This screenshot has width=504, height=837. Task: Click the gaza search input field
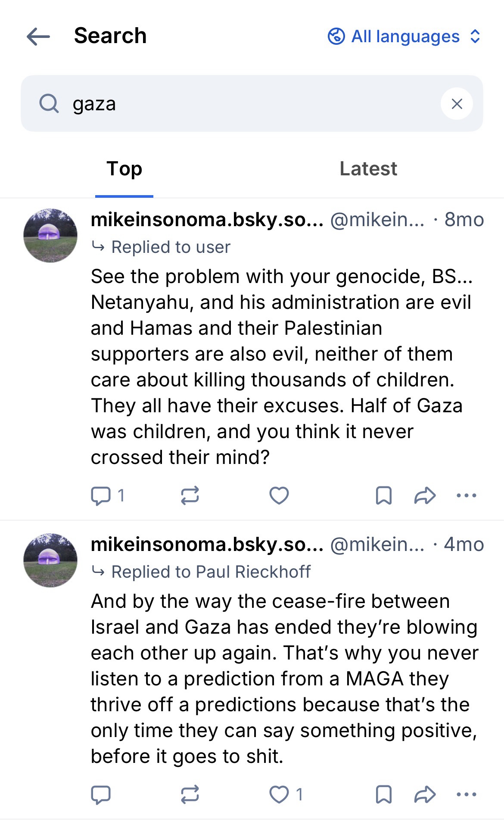click(250, 103)
